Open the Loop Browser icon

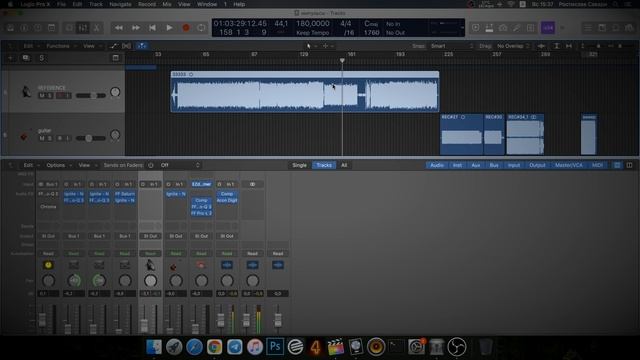point(616,28)
